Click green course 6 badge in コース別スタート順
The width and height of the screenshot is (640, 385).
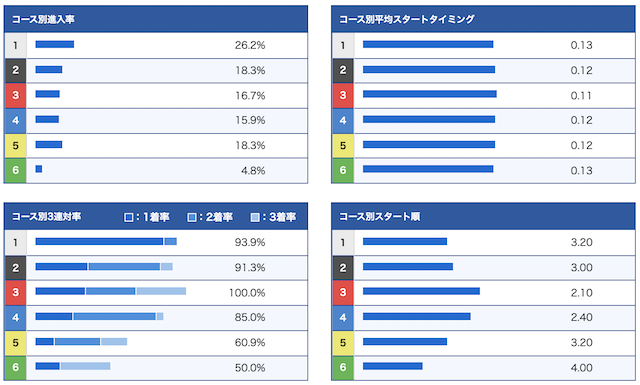point(343,367)
